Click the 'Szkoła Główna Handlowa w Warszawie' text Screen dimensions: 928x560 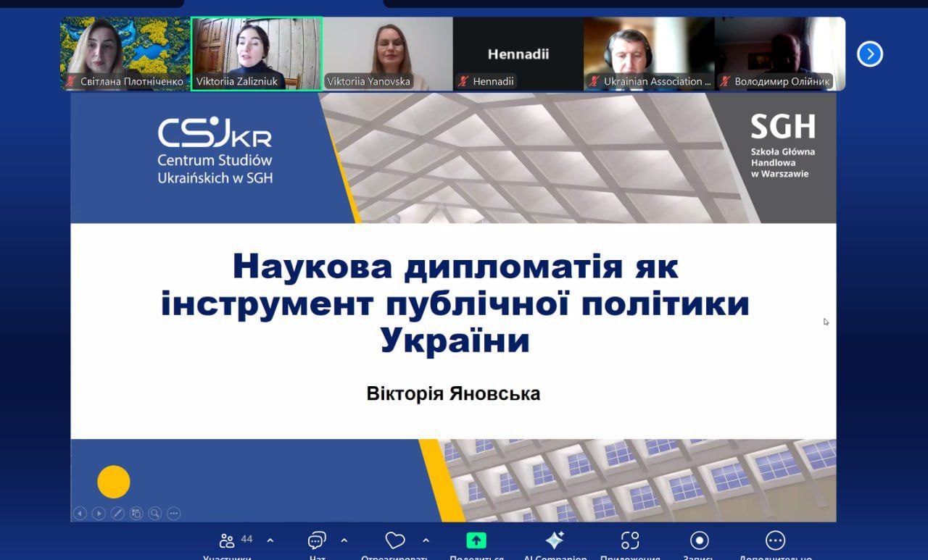click(783, 162)
